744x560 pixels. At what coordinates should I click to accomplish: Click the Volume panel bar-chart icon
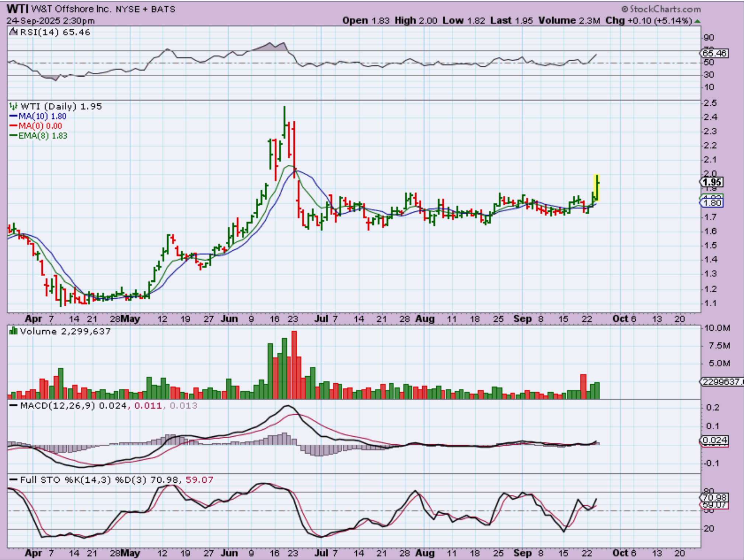(x=13, y=331)
